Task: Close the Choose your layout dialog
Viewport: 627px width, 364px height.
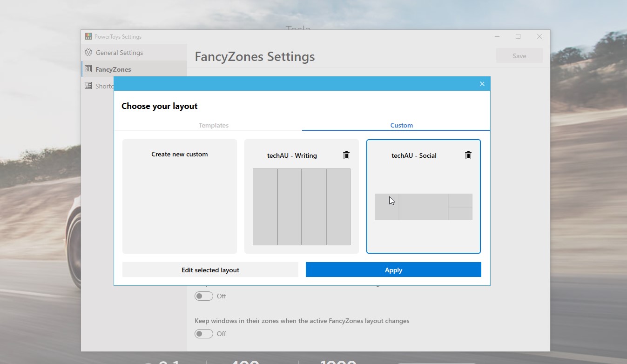Action: pos(482,84)
